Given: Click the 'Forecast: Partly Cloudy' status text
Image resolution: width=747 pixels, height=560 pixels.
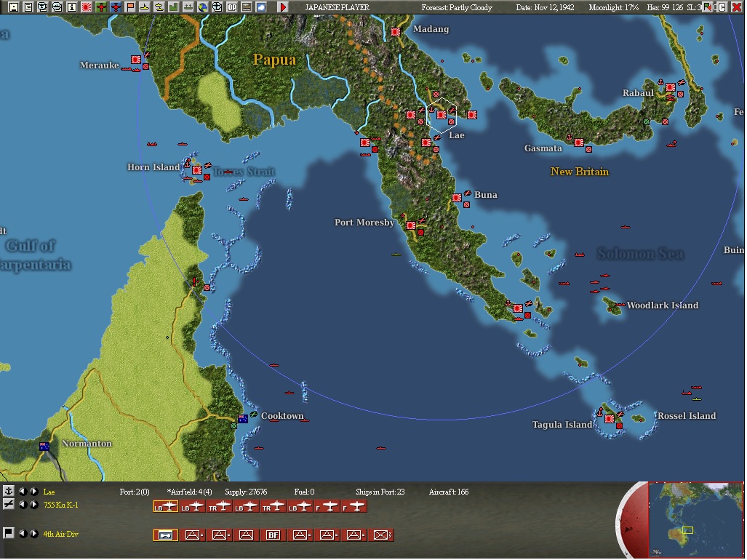Looking at the screenshot, I should (457, 7).
